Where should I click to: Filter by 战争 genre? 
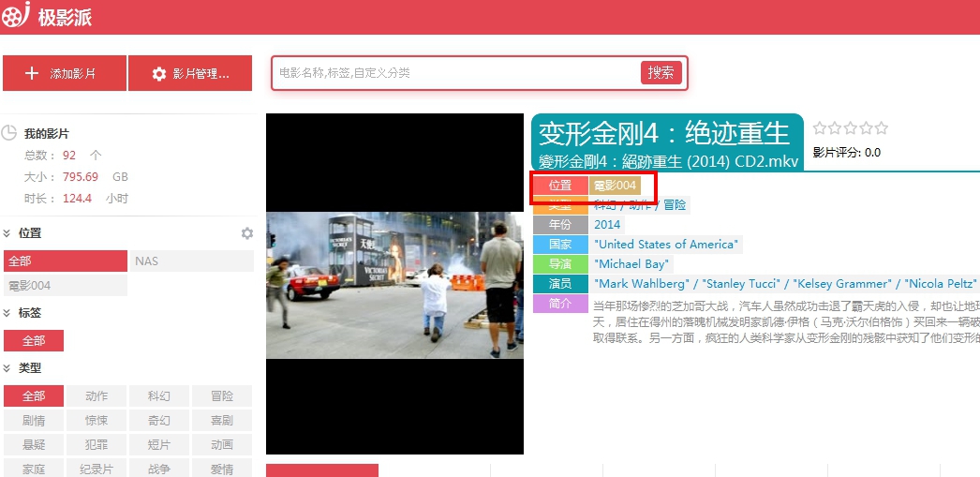coord(158,469)
